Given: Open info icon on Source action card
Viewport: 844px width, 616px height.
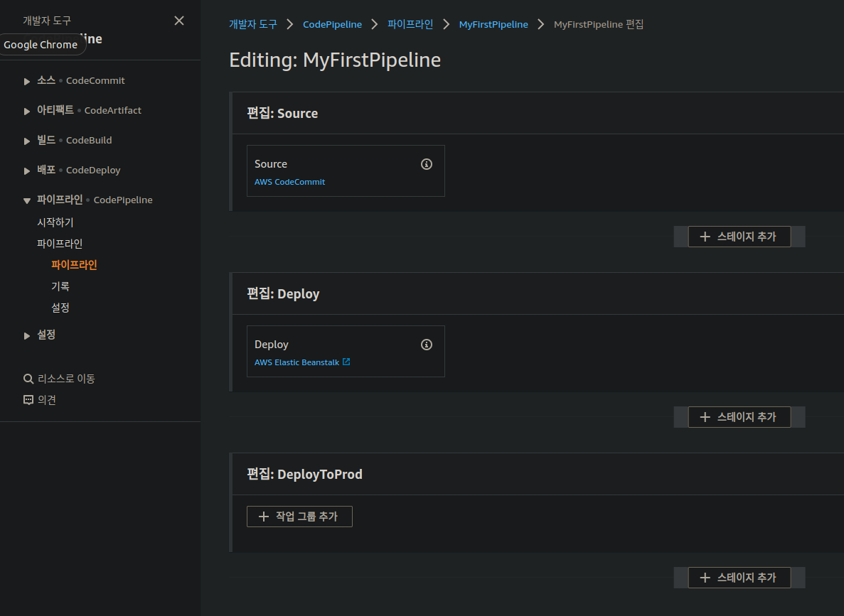Looking at the screenshot, I should [x=427, y=164].
